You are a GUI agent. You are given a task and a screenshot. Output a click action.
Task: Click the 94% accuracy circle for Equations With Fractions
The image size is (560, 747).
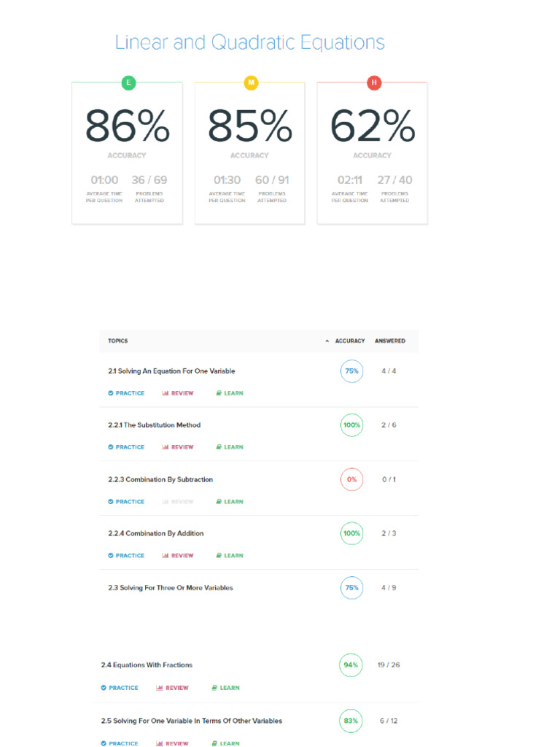(351, 665)
